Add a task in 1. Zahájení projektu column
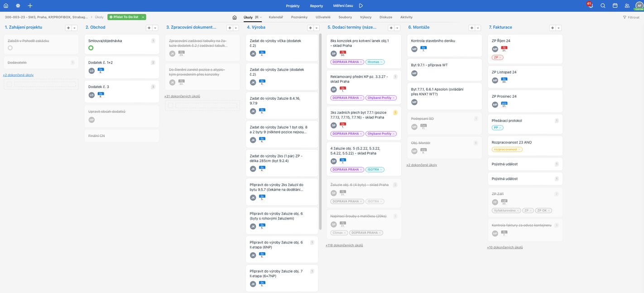Screen dimensions: 644x293 pyautogui.click(x=68, y=28)
